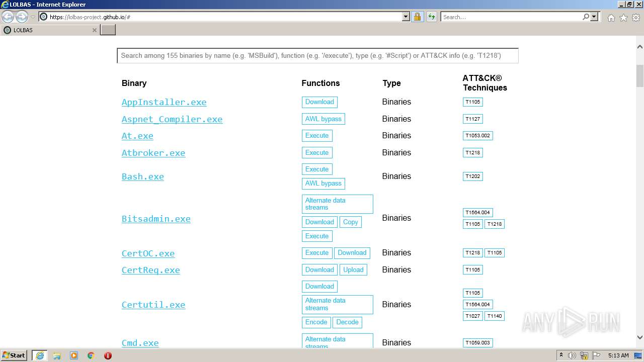The height and width of the screenshot is (362, 644).
Task: Click the address bar URL field
Action: click(x=224, y=17)
